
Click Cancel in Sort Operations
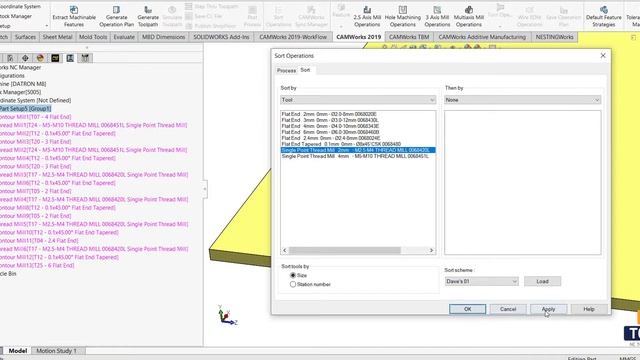pos(508,309)
